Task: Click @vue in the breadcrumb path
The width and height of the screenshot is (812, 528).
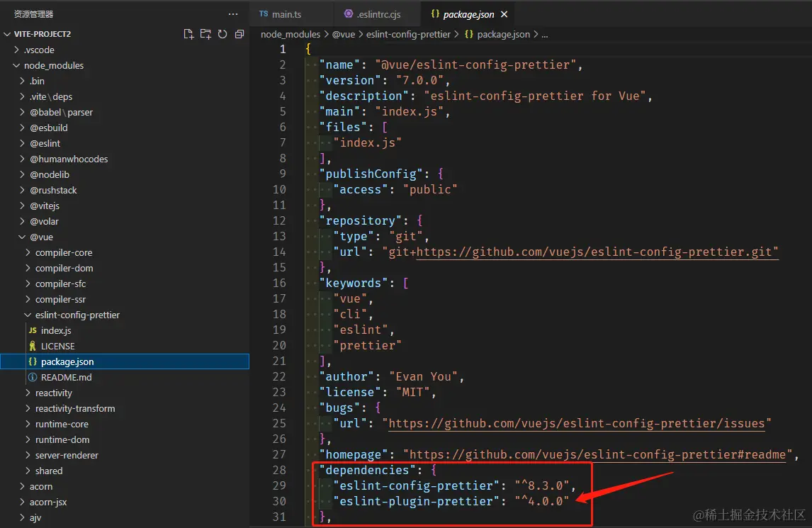Action: [344, 34]
